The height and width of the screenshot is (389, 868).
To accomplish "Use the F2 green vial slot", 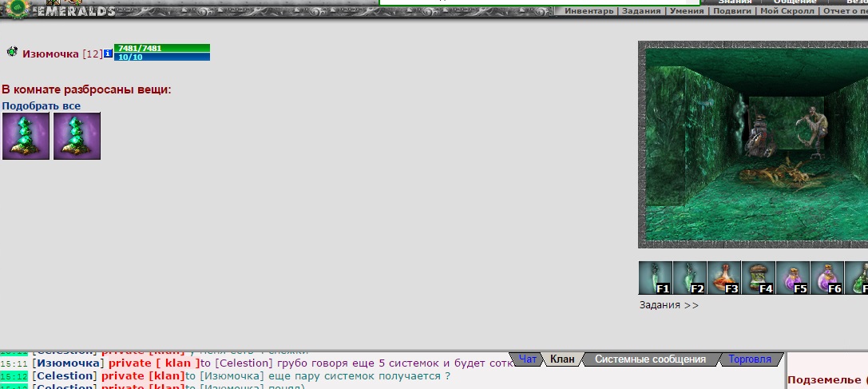I will (x=690, y=278).
